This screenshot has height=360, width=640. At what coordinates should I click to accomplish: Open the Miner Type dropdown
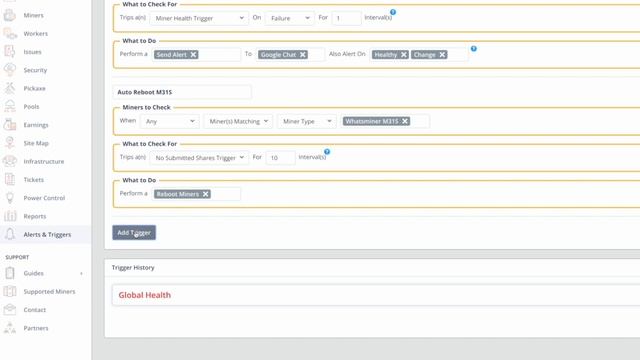(x=307, y=122)
